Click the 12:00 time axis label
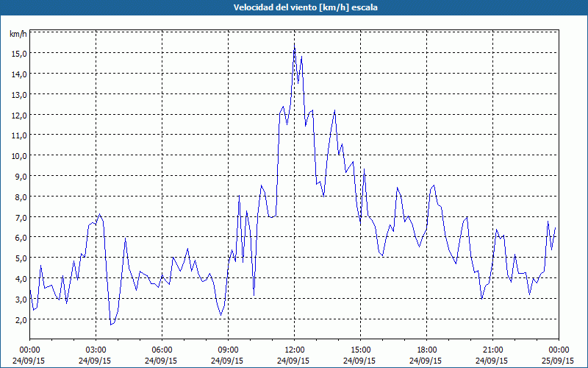Screen dimensions: 588x368 click(295, 350)
